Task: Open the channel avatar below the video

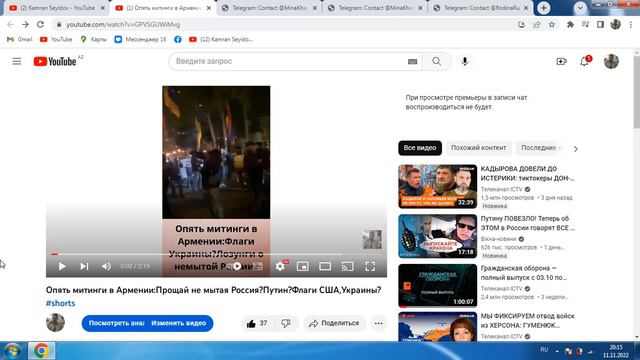Action: [x=56, y=323]
